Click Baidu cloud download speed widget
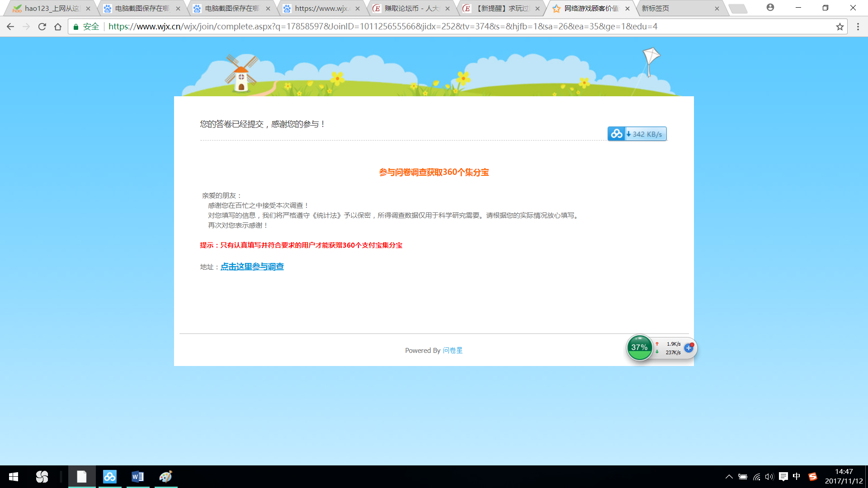Viewport: 868px width, 488px height. (x=637, y=134)
